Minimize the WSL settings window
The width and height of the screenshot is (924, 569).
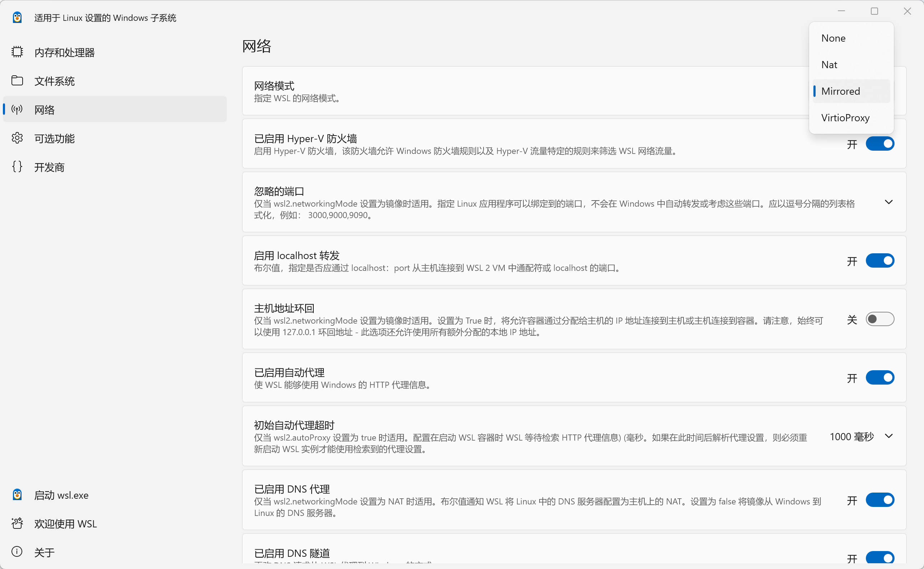(x=841, y=11)
